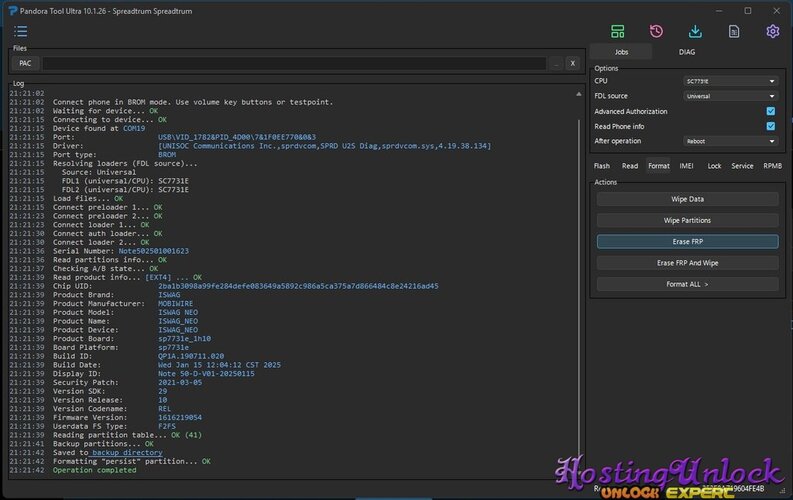Screen dimensions: 793x500
Task: Click the Note 50-D-V01-20250115 display ID
Action: tap(206, 374)
